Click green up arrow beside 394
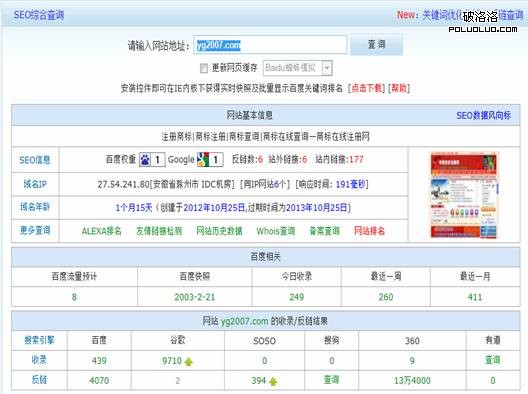This screenshot has height=394, width=528. (273, 382)
